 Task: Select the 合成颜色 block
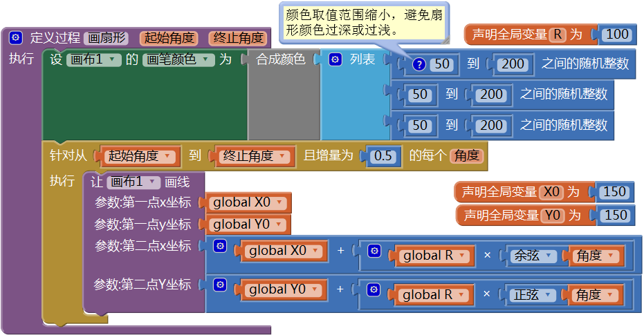(281, 60)
